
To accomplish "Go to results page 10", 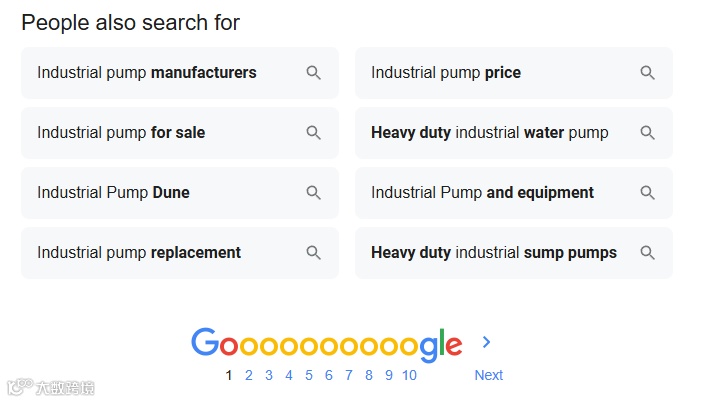I will 409,375.
